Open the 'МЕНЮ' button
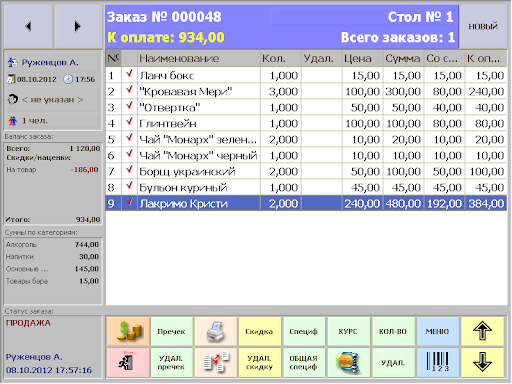The image size is (512, 384). click(438, 331)
